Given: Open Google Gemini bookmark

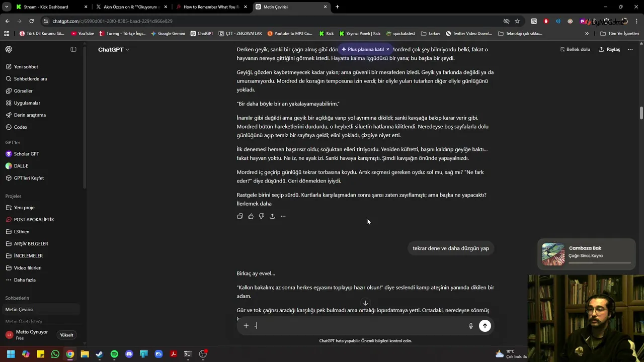Looking at the screenshot, I should (x=168, y=33).
